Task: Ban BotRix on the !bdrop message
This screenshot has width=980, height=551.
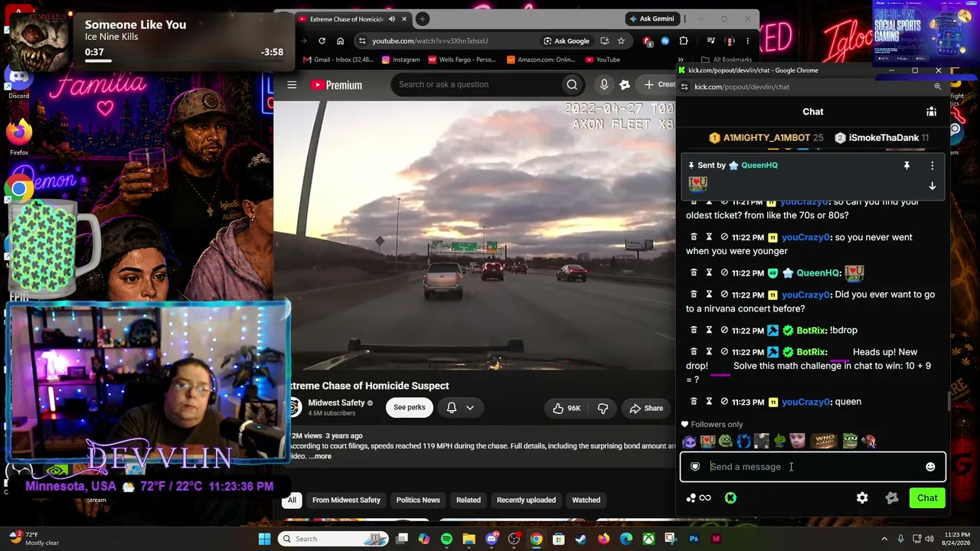Action: [x=724, y=331]
